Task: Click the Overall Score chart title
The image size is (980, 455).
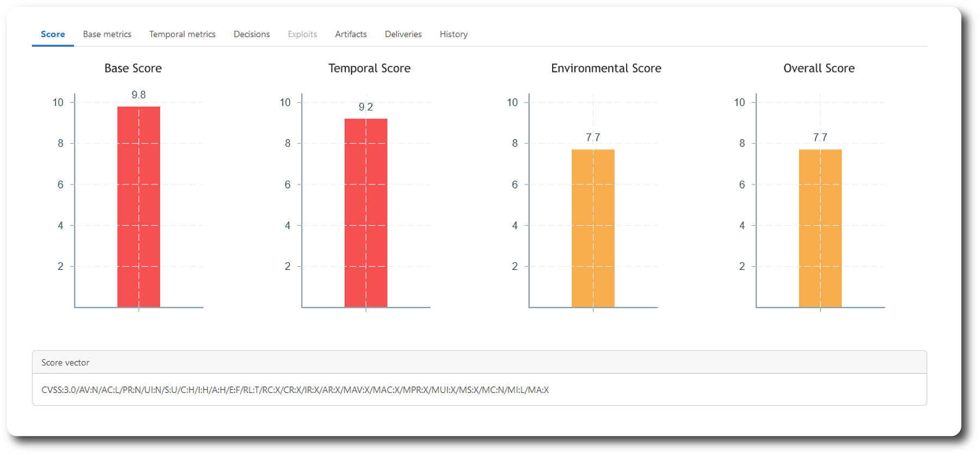Action: pos(819,69)
